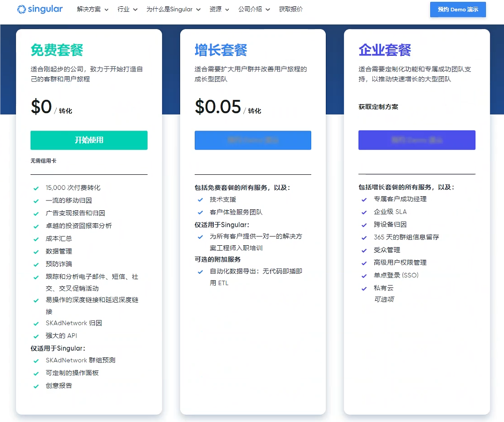Click the 获取定制方案 text

click(x=378, y=107)
